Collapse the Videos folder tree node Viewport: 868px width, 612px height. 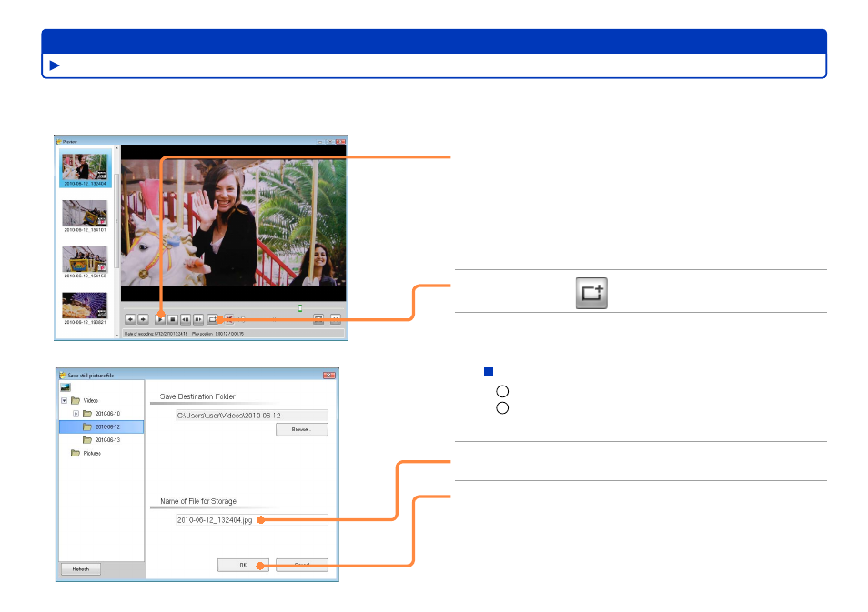pos(65,400)
